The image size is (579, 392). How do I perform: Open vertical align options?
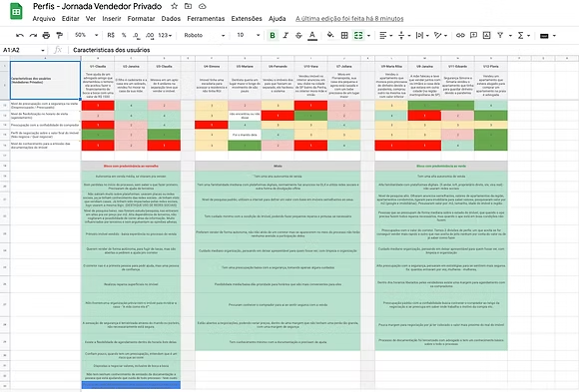point(404,36)
